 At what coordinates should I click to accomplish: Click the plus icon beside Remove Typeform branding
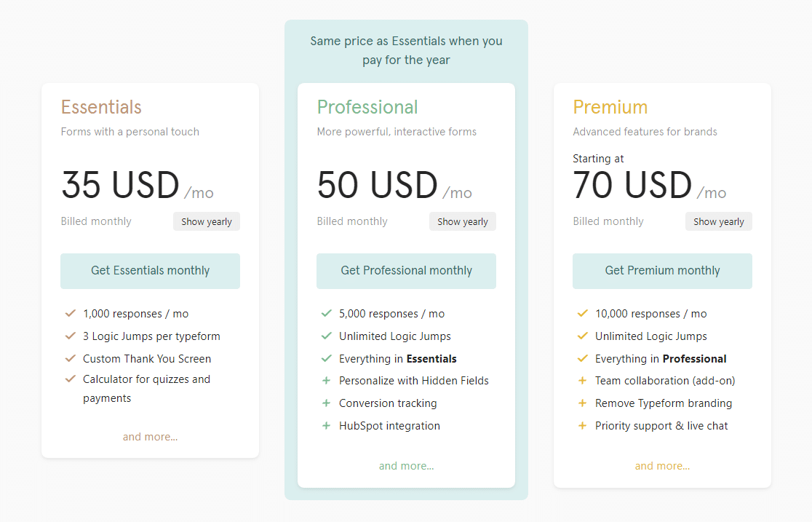click(583, 403)
